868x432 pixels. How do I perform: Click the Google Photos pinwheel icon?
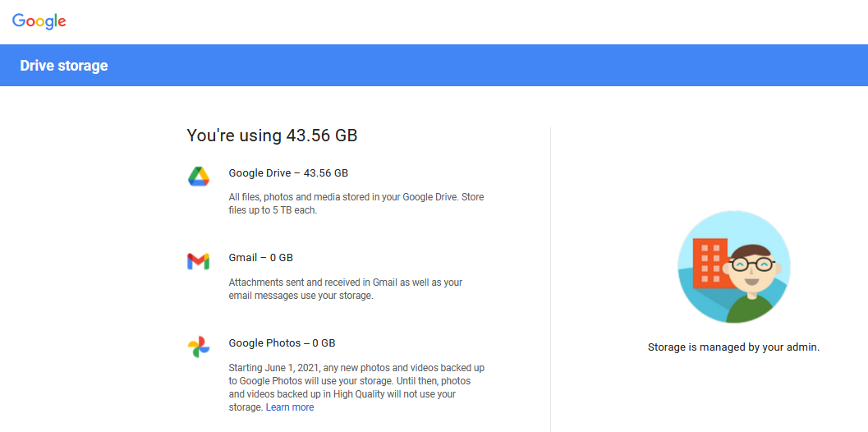pyautogui.click(x=199, y=347)
